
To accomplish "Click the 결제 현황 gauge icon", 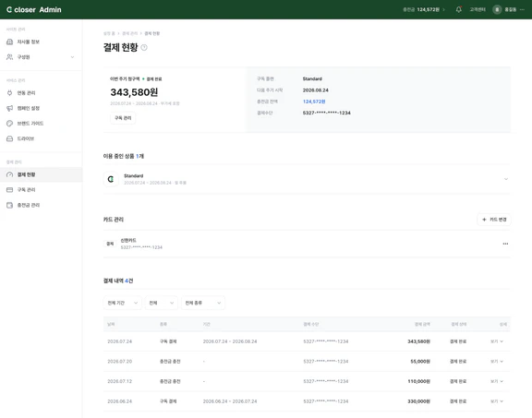I will 9,174.
